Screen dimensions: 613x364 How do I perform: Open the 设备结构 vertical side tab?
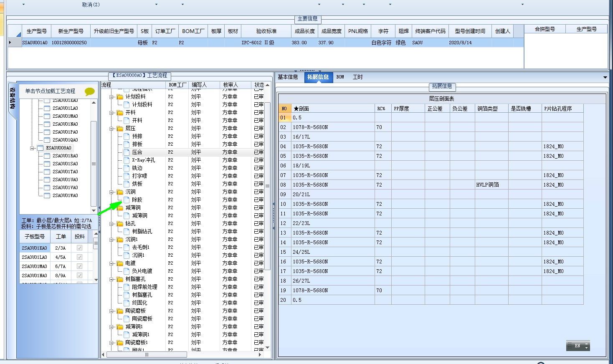pos(13,99)
